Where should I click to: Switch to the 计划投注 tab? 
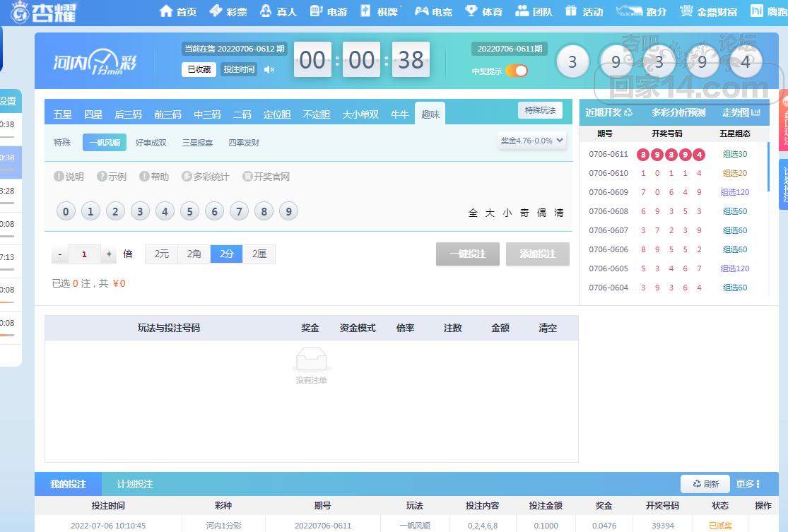[x=135, y=484]
